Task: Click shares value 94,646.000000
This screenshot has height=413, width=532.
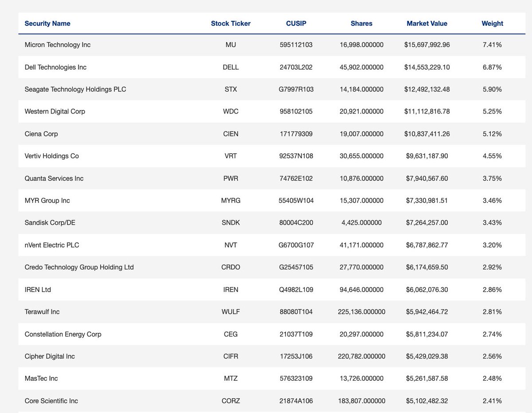Action: coord(362,290)
